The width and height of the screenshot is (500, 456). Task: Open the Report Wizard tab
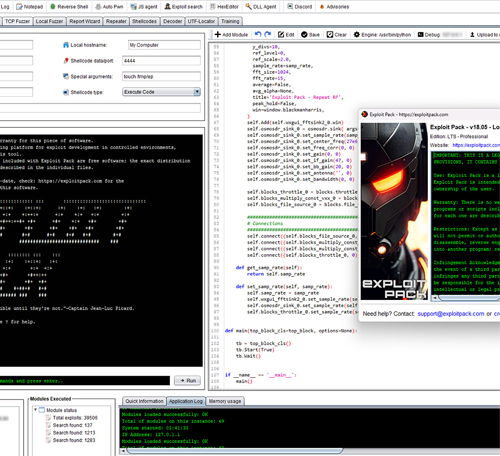click(x=85, y=21)
